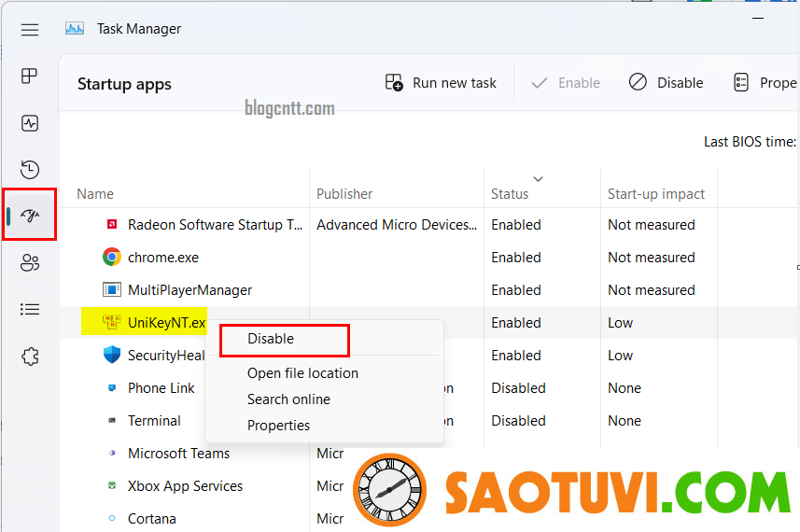Open the App history page
The height and width of the screenshot is (532, 800).
[x=30, y=169]
